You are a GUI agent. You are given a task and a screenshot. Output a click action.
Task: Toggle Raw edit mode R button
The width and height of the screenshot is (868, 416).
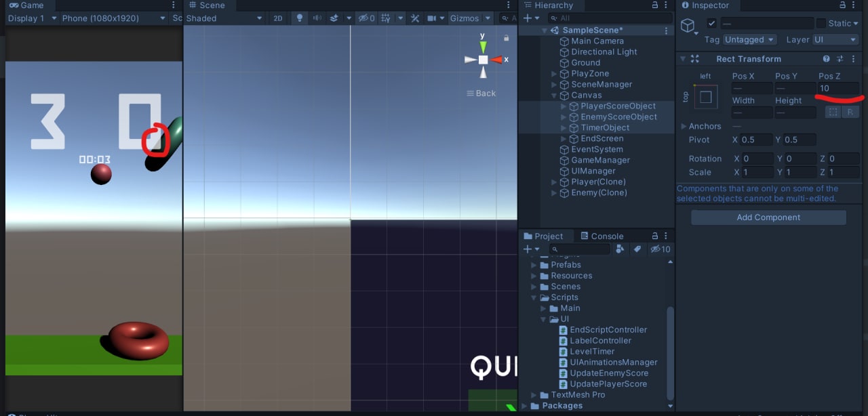coord(850,112)
